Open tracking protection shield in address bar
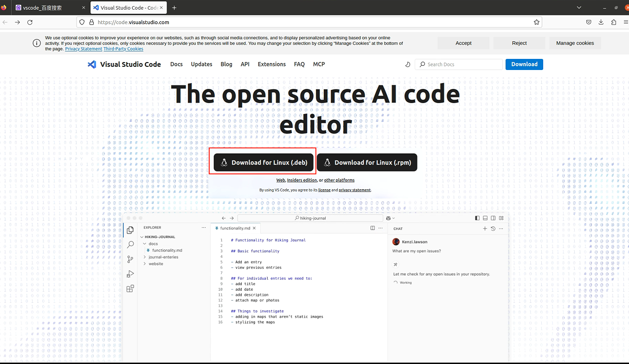Image resolution: width=629 pixels, height=364 pixels. coord(82,22)
